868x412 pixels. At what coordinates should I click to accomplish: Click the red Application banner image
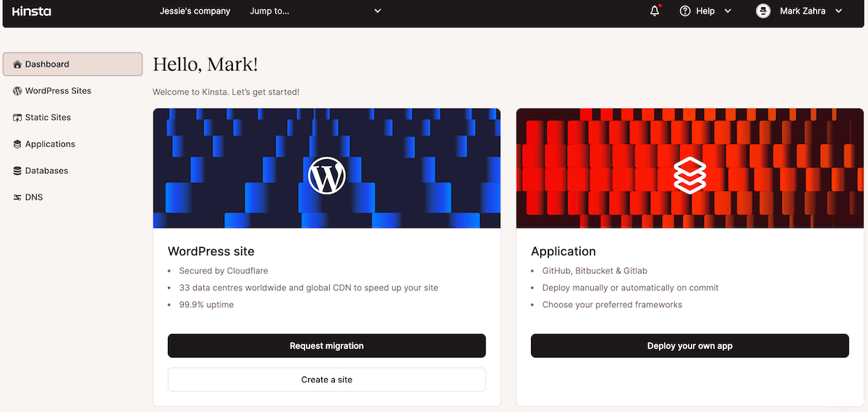(x=690, y=168)
